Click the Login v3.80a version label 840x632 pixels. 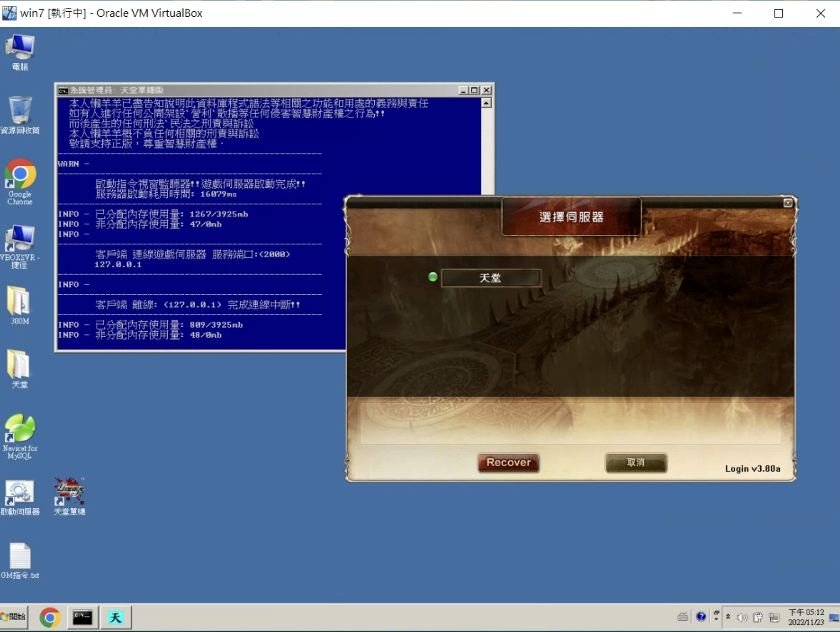click(753, 469)
